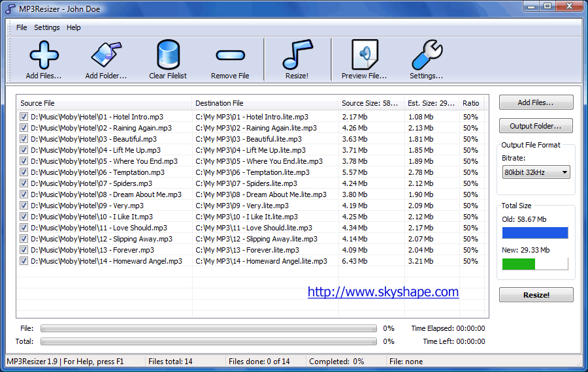588x372 pixels.
Task: Click source size 5.57 Mb cell
Action: [354, 172]
